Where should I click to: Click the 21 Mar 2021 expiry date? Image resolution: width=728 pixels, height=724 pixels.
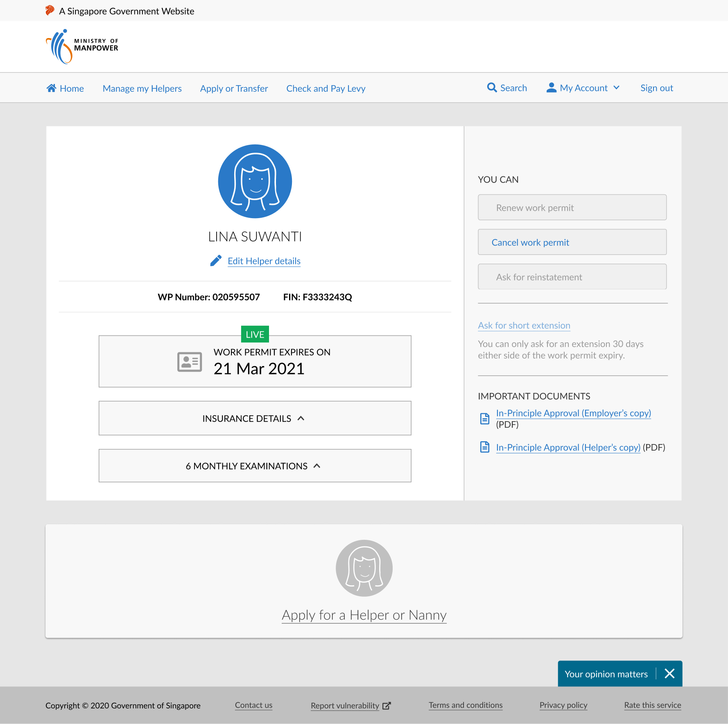[259, 369]
